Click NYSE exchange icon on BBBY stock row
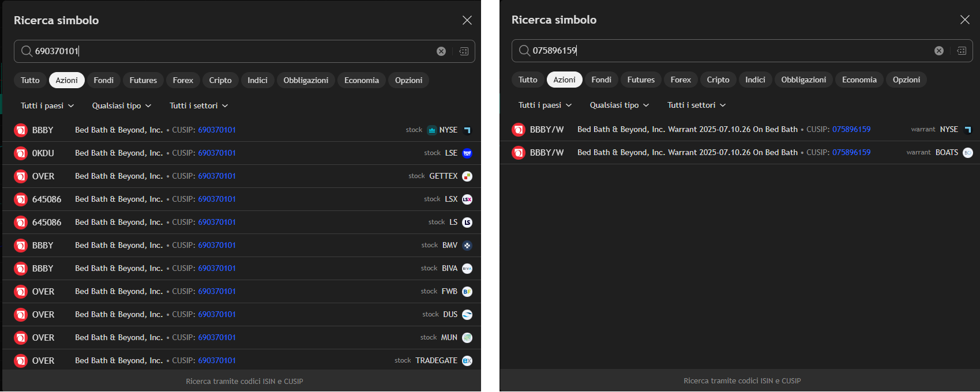980x392 pixels. pyautogui.click(x=467, y=130)
